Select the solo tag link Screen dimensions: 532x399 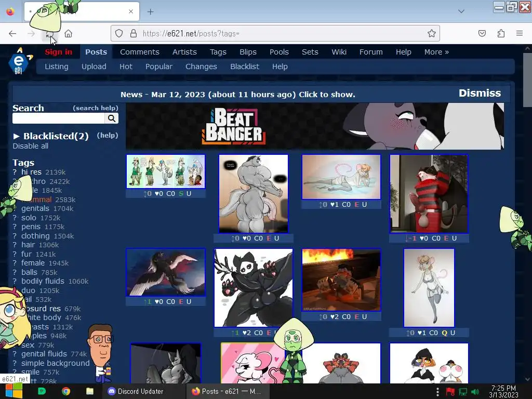pyautogui.click(x=29, y=218)
